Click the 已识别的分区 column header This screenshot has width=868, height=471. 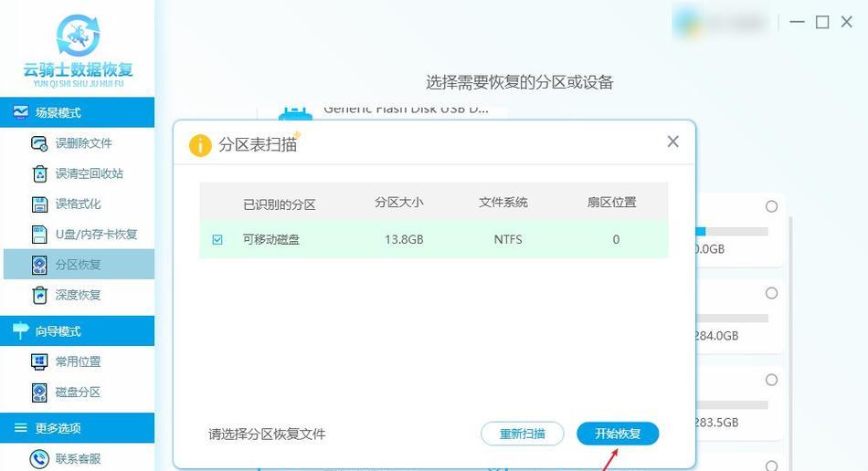[280, 204]
